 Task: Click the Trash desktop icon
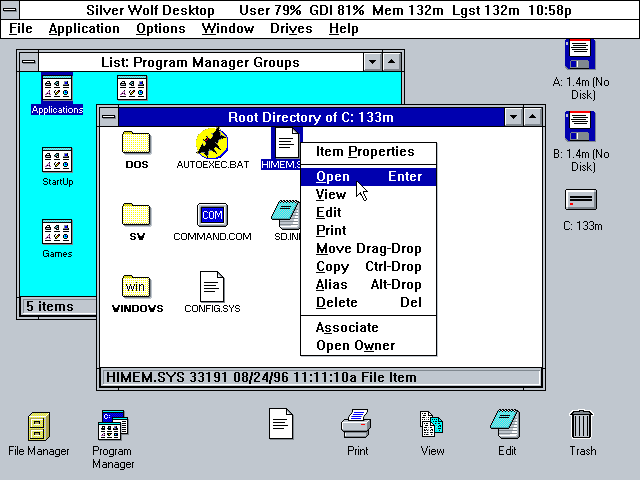click(x=581, y=424)
